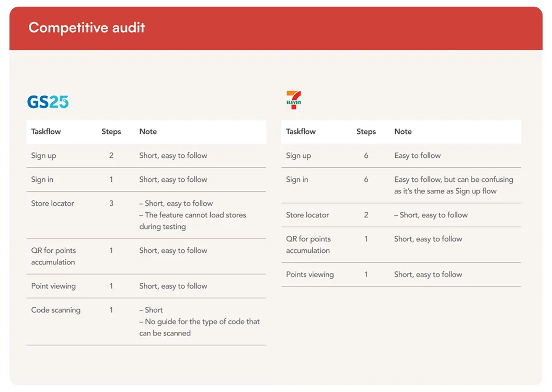Click the note 'Easy to follow, but can be confusing'
Screen dimensions: 552x392
point(454,179)
